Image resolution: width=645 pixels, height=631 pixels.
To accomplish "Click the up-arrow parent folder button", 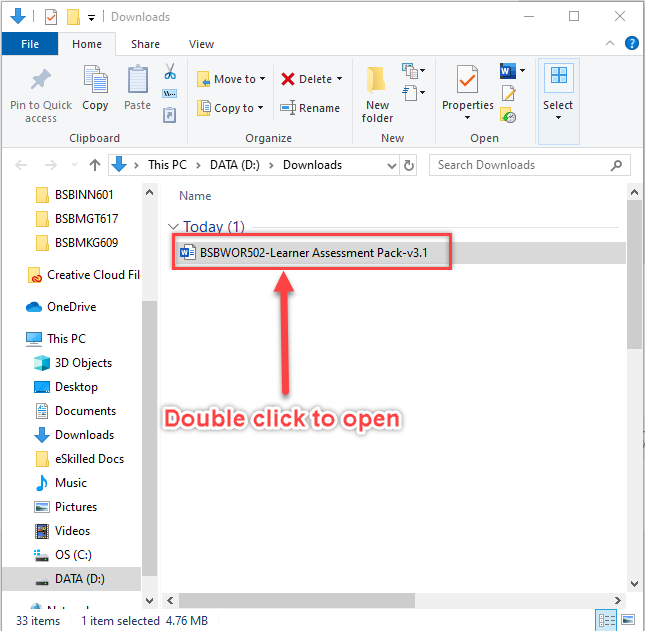I will tap(95, 165).
